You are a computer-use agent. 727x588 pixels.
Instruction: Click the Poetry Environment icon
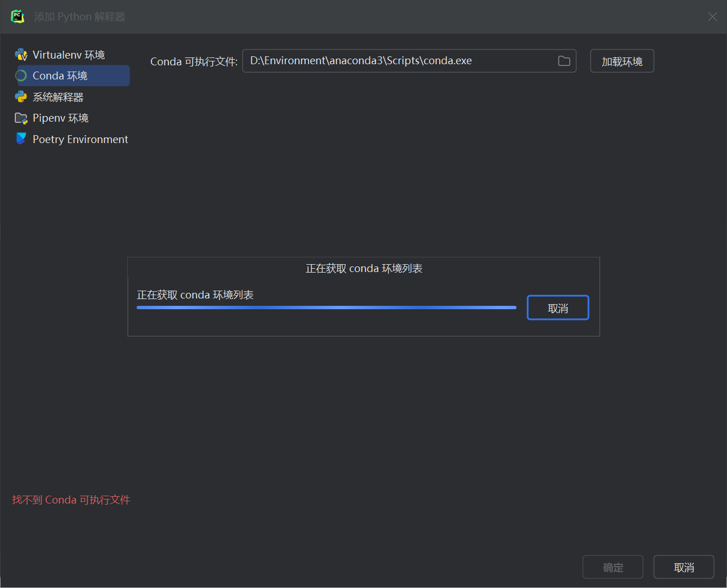[x=21, y=139]
